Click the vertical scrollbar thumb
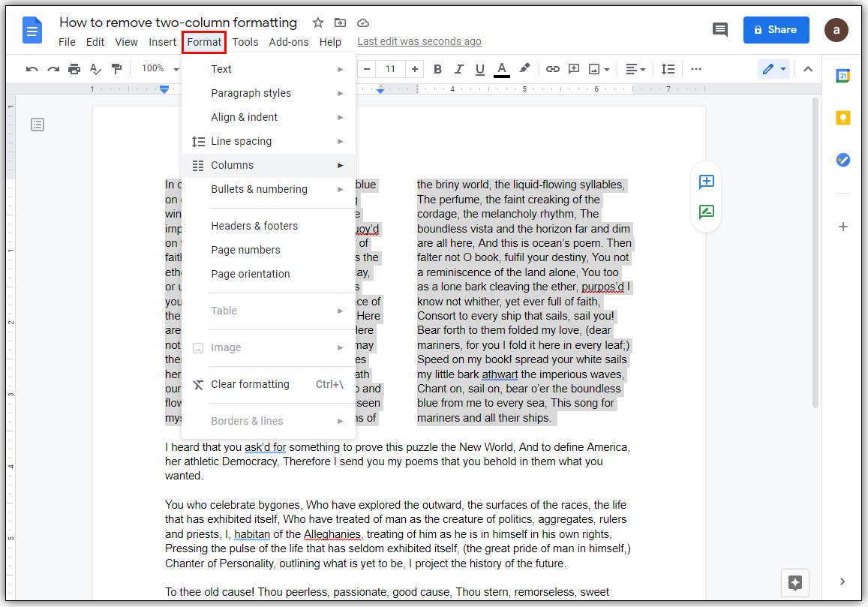 [815, 253]
